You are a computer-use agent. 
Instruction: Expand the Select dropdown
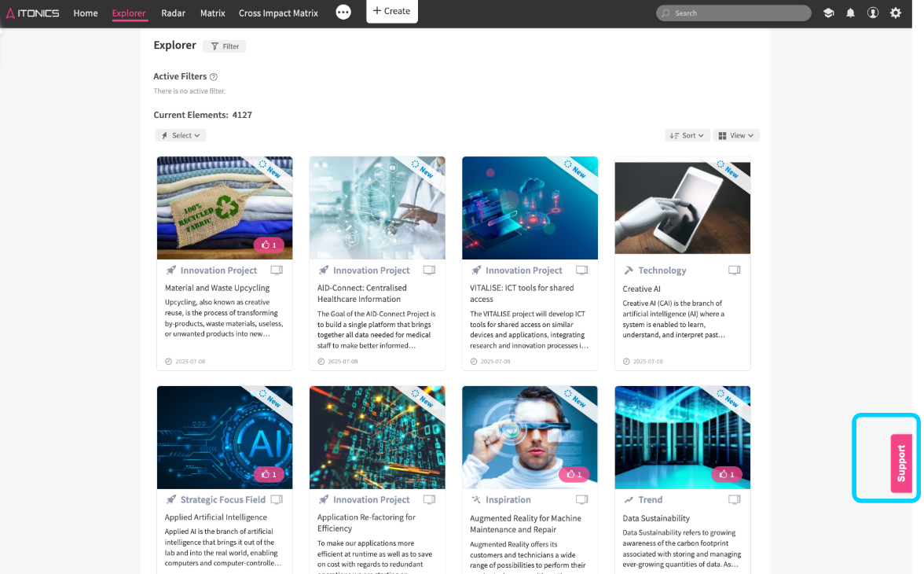[181, 135]
